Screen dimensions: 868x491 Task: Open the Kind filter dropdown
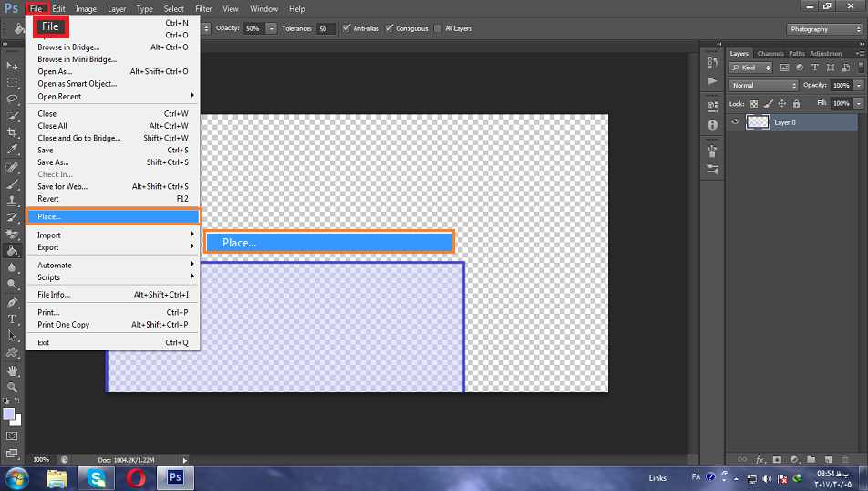point(750,68)
